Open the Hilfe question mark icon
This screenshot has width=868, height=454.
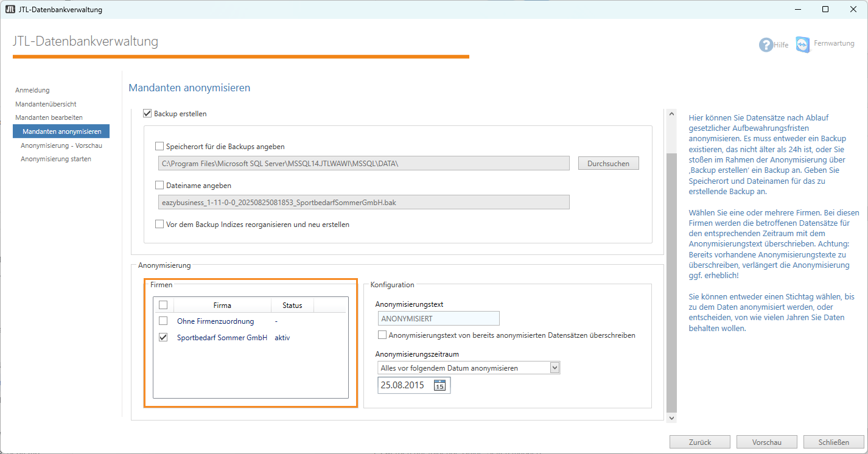[765, 45]
